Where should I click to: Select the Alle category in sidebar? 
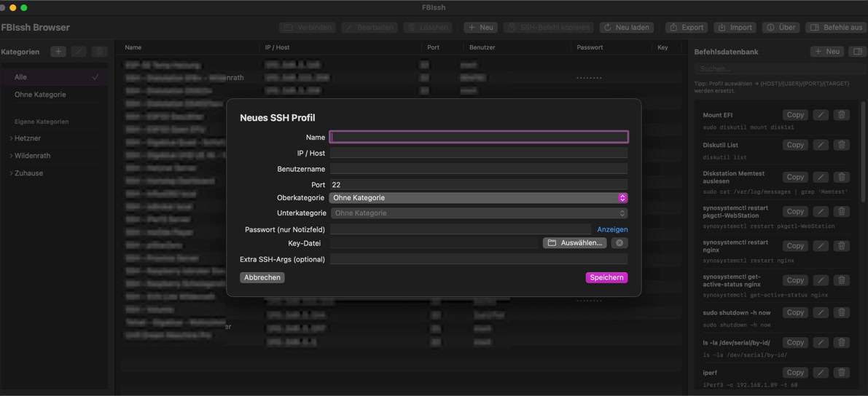20,77
